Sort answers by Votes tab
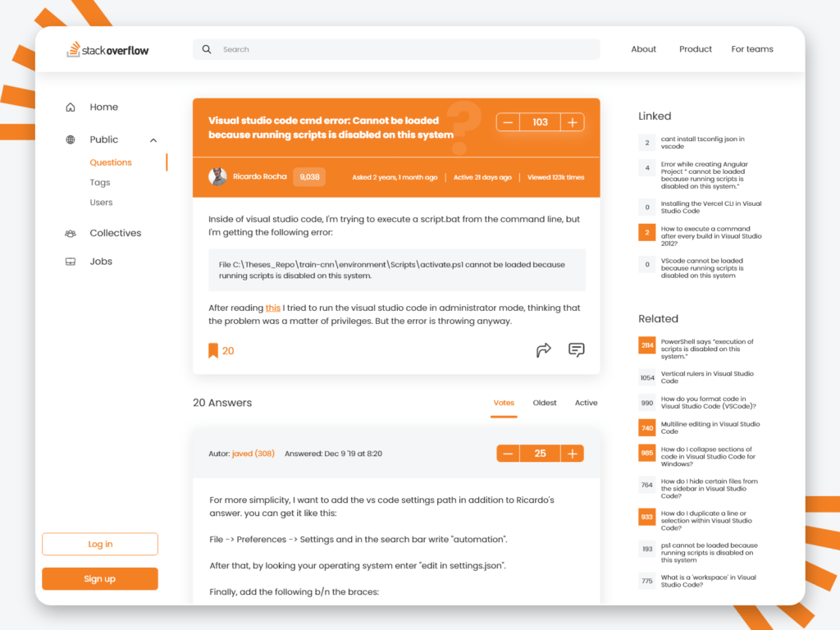The width and height of the screenshot is (840, 630). click(504, 403)
